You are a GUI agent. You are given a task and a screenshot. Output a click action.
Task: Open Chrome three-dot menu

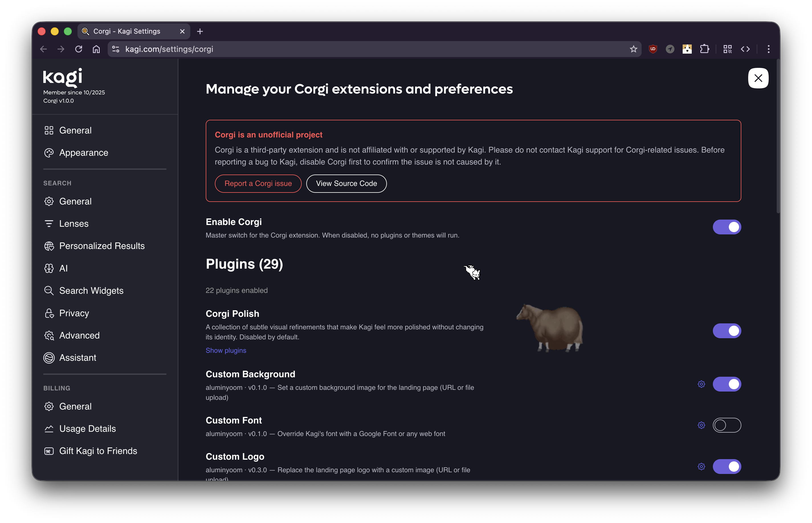click(x=768, y=49)
